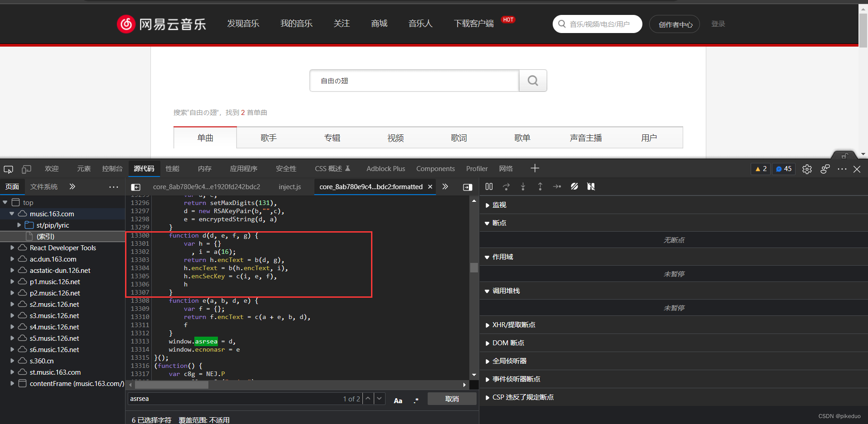This screenshot has height=424, width=868.
Task: Click the page search box containing 自由の翅
Action: [x=415, y=81]
